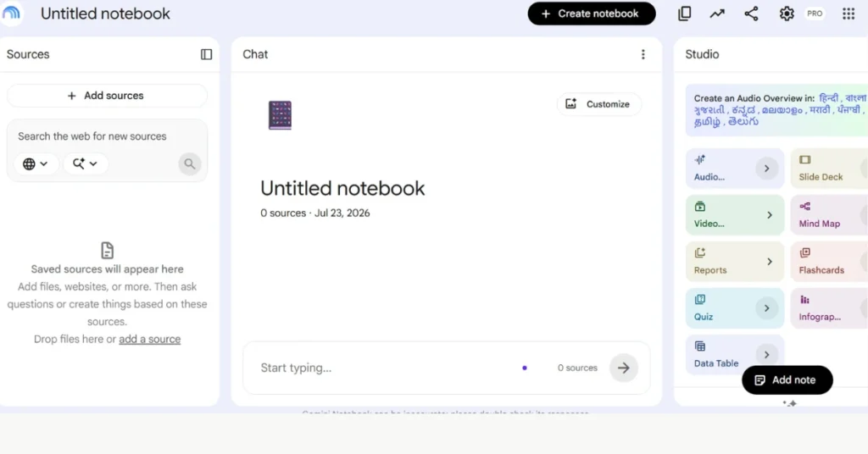868x454 pixels.
Task: Open the analytics trend icon
Action: click(x=717, y=14)
